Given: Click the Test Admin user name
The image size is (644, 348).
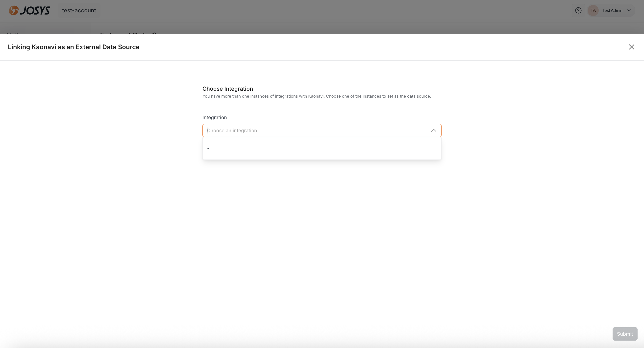Looking at the screenshot, I should tap(612, 10).
